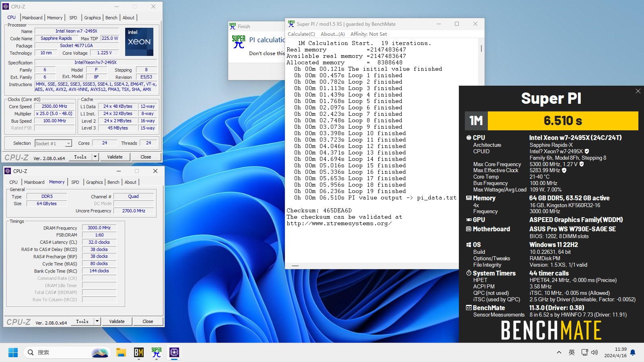Open SPD tab in lower CPU-Z window

[75, 182]
